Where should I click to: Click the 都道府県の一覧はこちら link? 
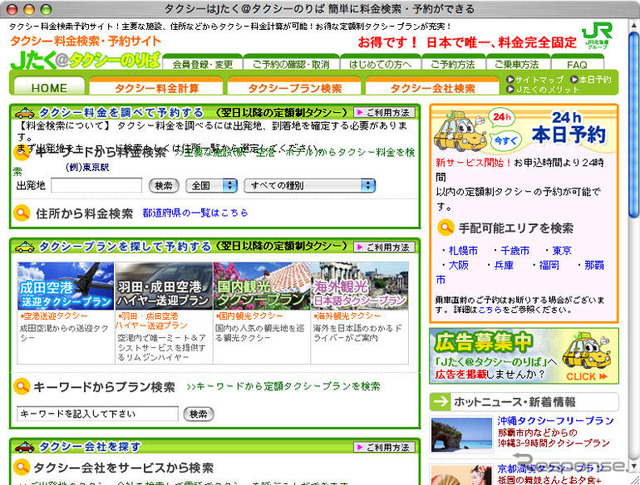[x=195, y=213]
